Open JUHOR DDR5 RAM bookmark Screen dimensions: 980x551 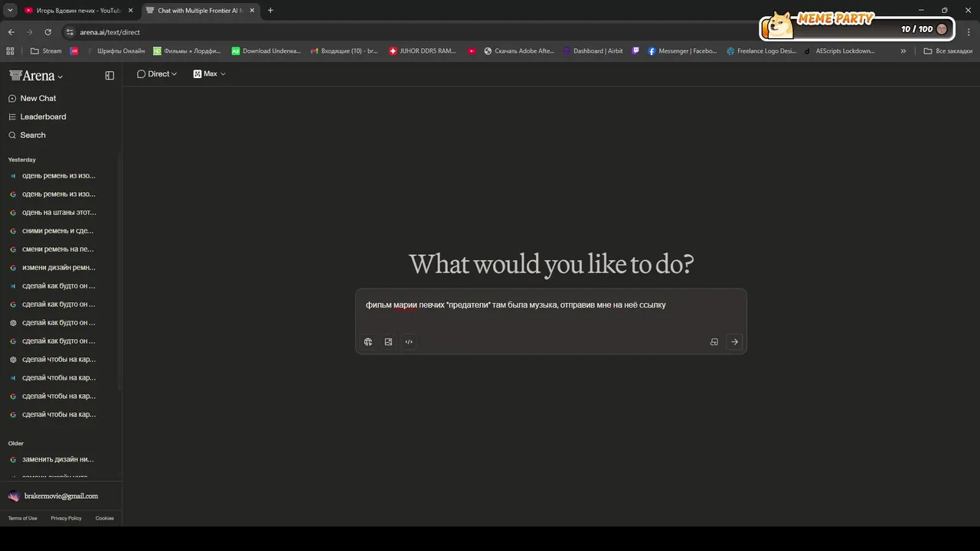click(423, 51)
